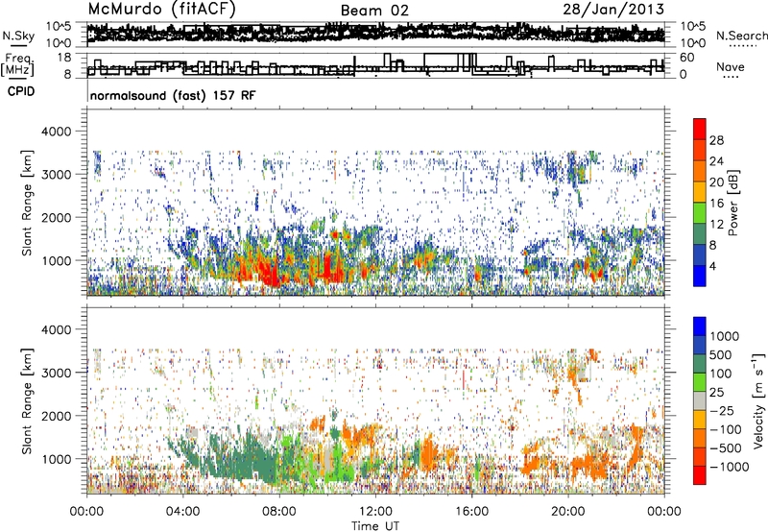The width and height of the screenshot is (768, 532).
Task: Select '4000' tick in the power panel
Action: [x=57, y=132]
